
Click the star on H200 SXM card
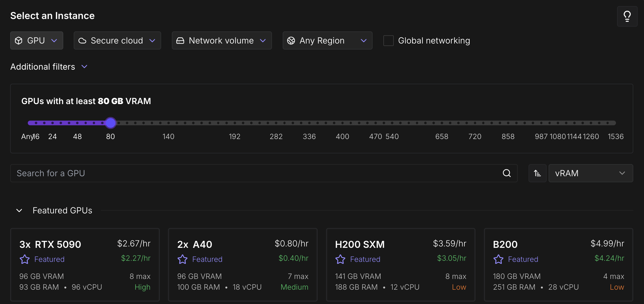click(x=340, y=259)
